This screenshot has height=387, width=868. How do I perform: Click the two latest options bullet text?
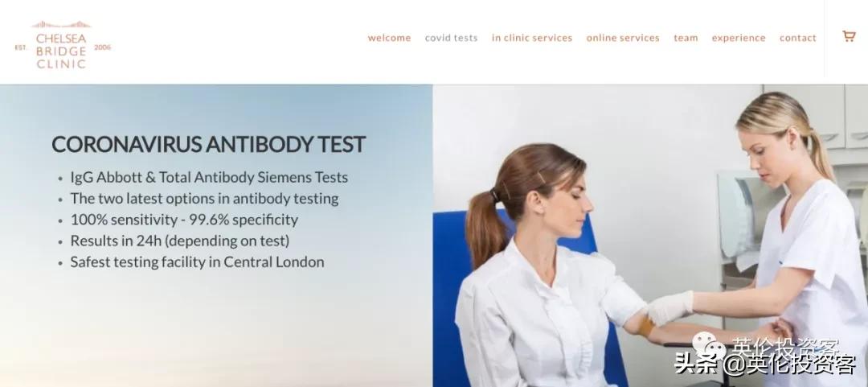(x=204, y=199)
